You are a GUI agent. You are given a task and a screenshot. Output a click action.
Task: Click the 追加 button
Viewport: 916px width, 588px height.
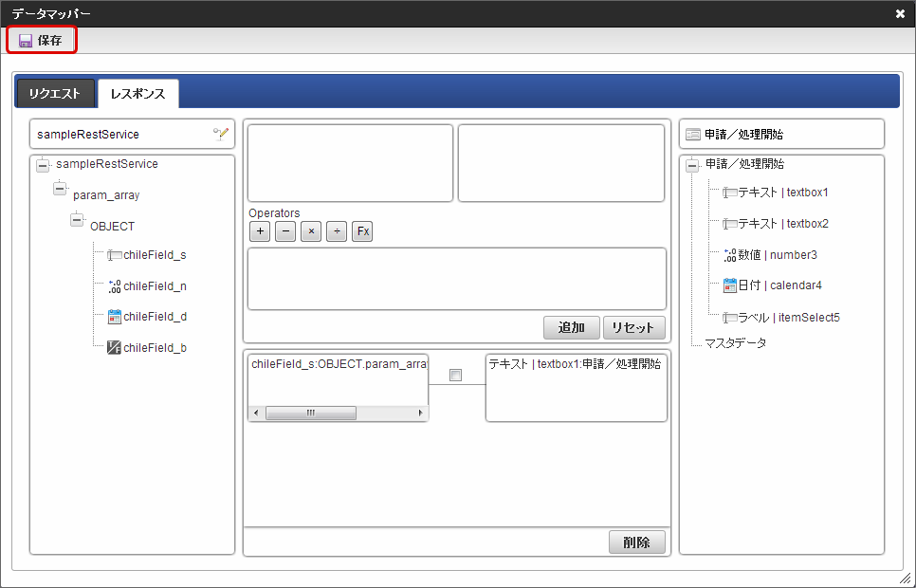coord(572,328)
